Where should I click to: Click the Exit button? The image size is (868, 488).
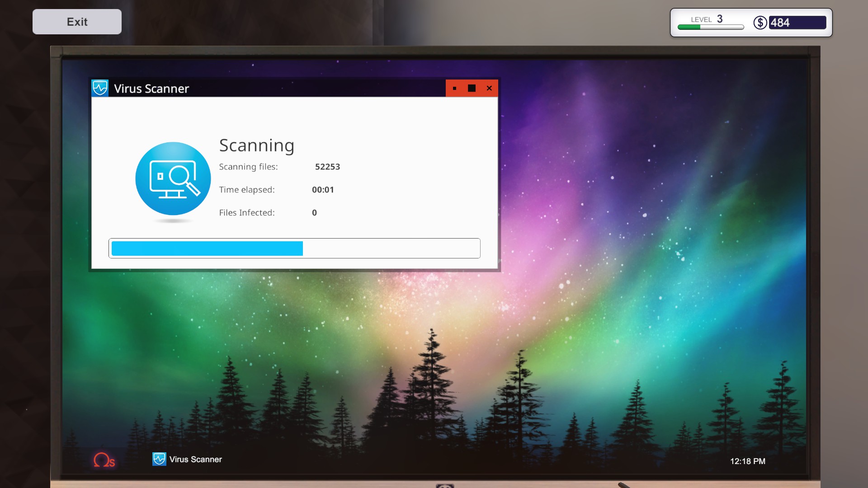pos(77,22)
